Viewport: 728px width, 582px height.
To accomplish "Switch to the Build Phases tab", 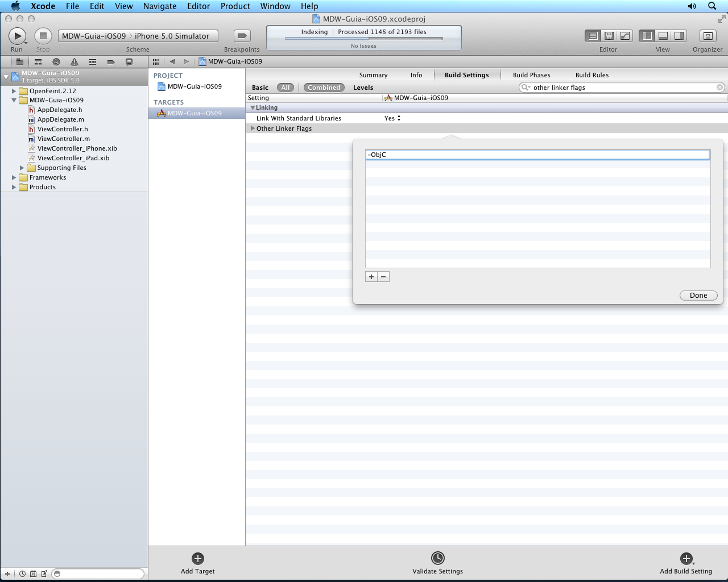I will point(531,75).
